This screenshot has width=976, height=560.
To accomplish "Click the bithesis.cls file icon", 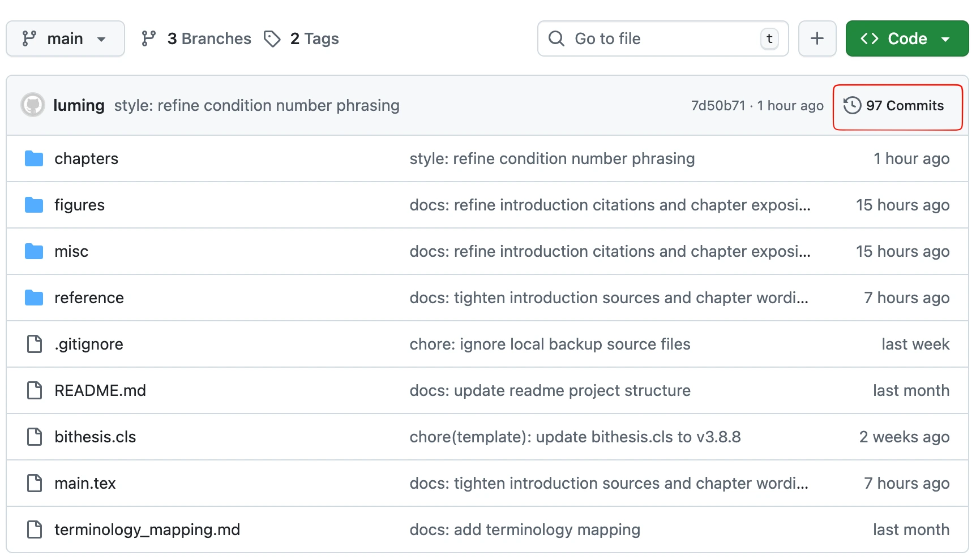I will (x=35, y=437).
